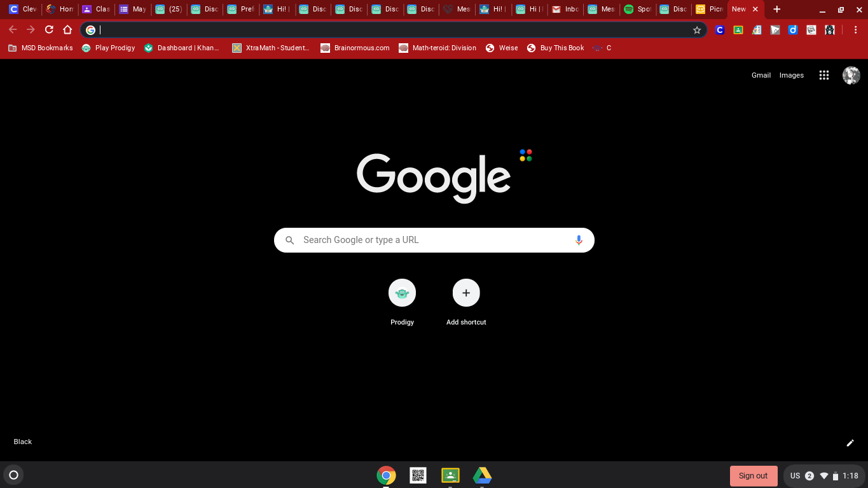Click the Black theme label
The height and width of the screenshot is (488, 868).
tap(23, 442)
